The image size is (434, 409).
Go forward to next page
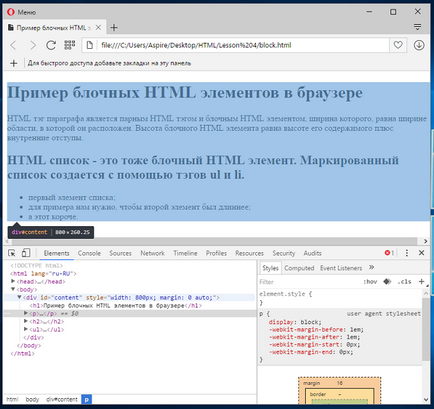tap(33, 45)
